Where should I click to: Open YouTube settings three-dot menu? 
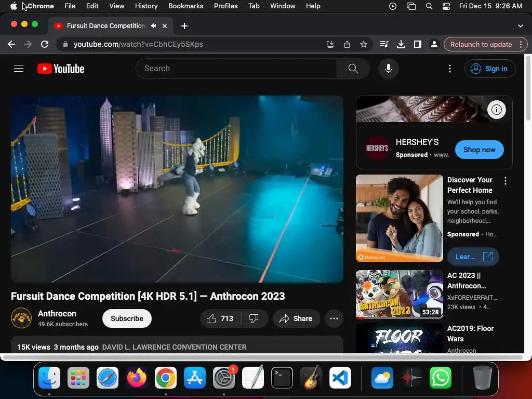450,69
